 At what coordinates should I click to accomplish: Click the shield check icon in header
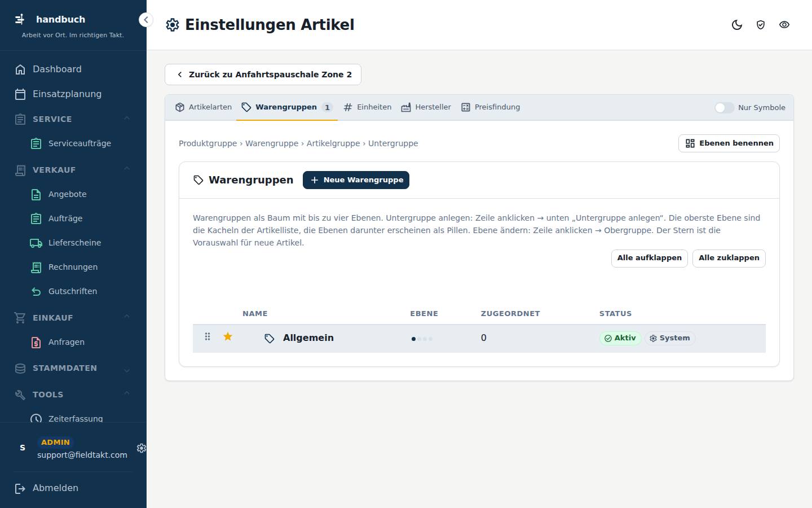pos(761,25)
